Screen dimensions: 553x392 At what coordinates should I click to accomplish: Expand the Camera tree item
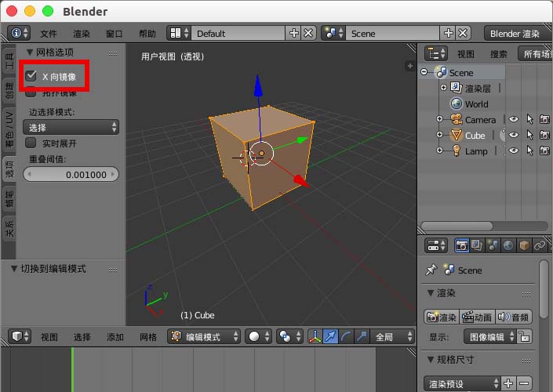(439, 120)
